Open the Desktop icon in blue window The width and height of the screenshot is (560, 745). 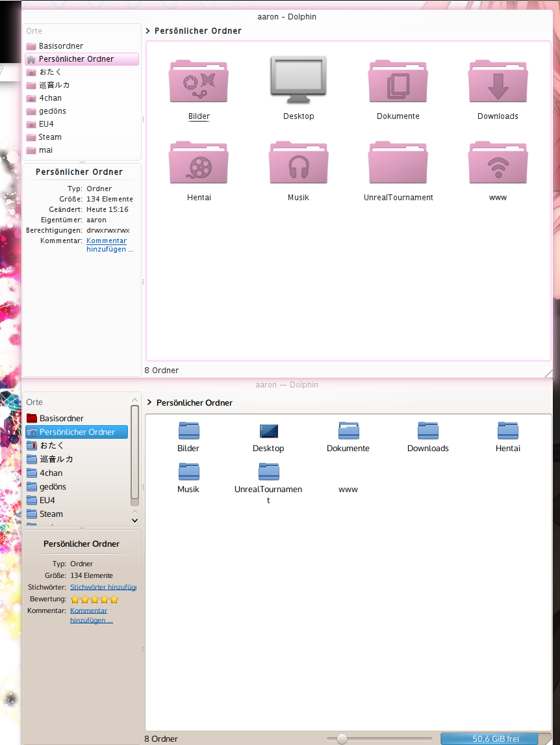268,431
